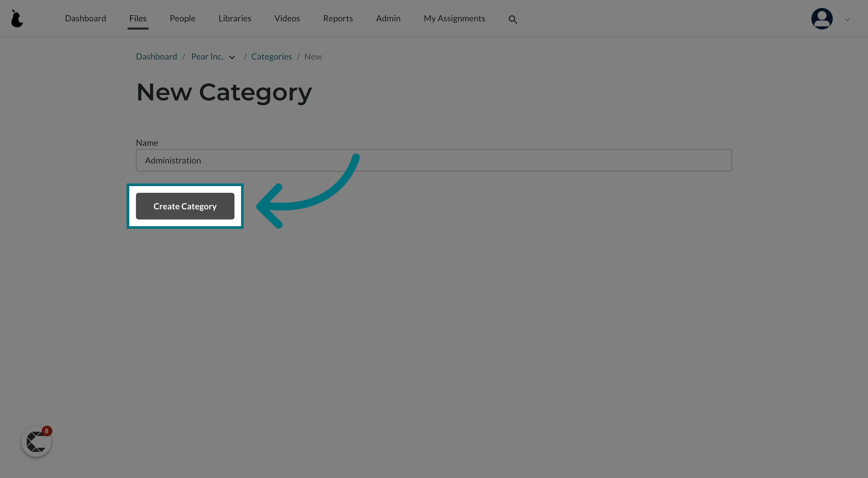Viewport: 868px width, 478px height.
Task: Click the My Assignments menu item
Action: [x=454, y=18]
